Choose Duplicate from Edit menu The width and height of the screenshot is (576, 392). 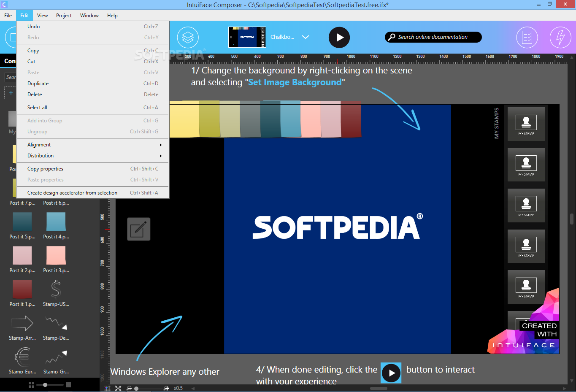93,84
